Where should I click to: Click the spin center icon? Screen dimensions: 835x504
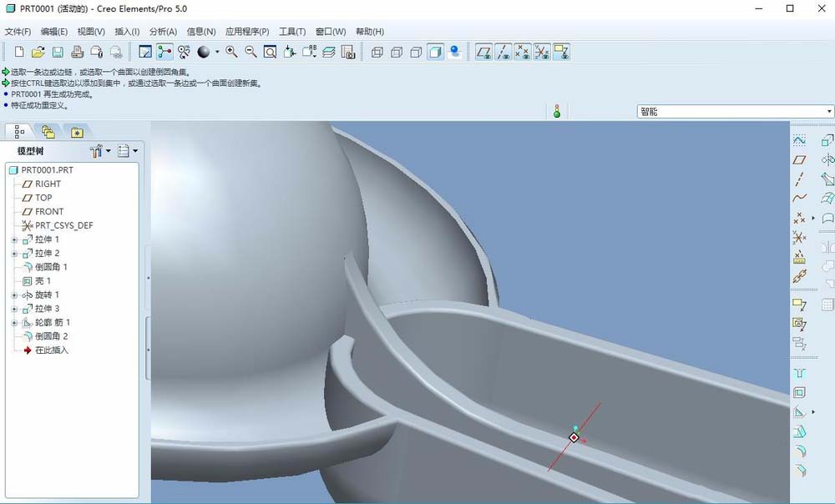tap(164, 52)
